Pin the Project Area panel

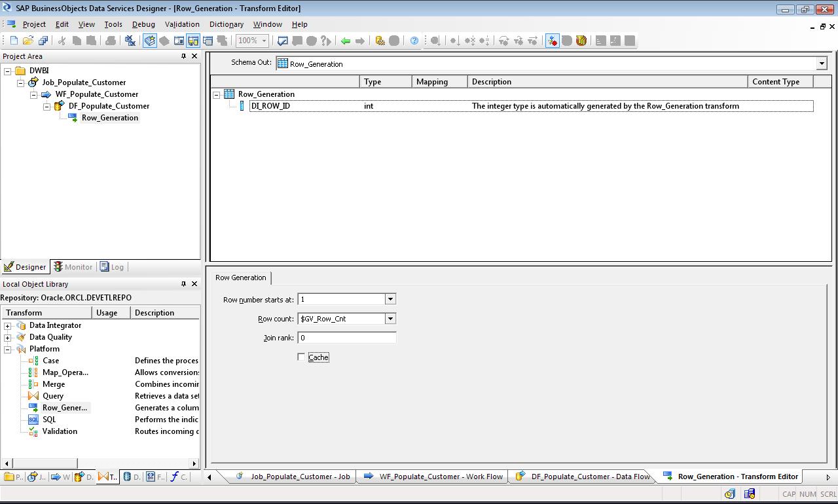pos(183,56)
